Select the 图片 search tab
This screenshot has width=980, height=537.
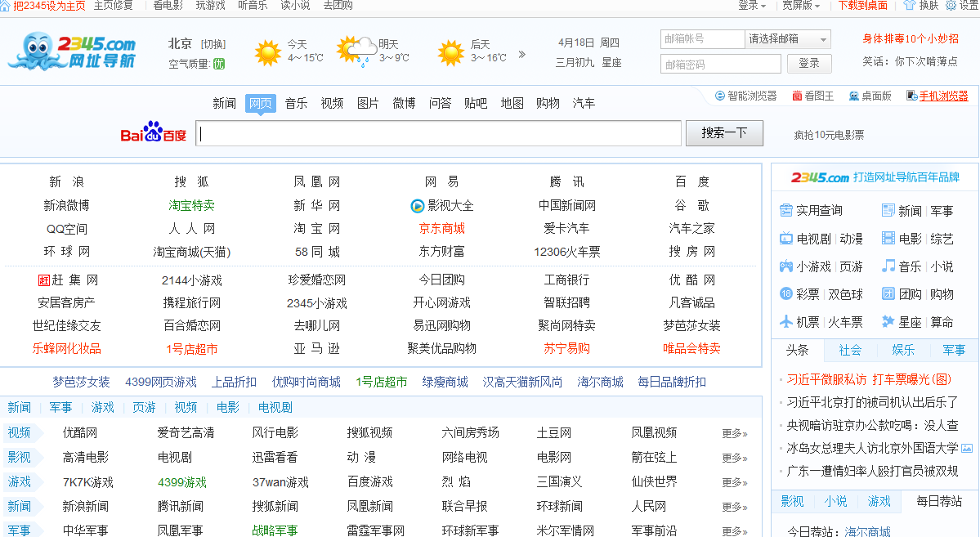tap(368, 103)
